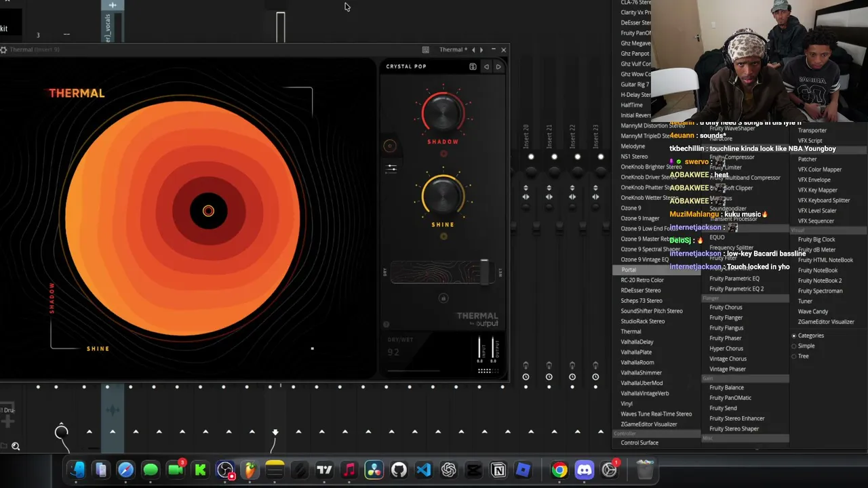Launch Safari from the dock
868x488 pixels.
(x=125, y=470)
